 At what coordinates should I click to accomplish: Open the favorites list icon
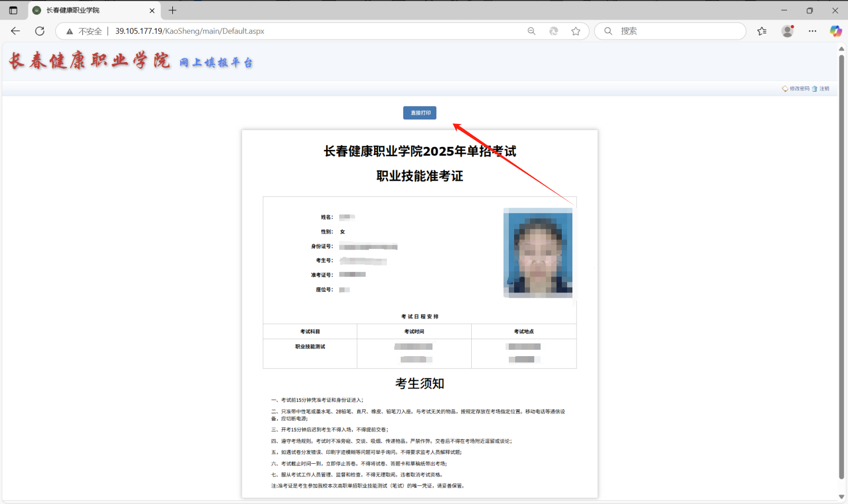(x=762, y=31)
